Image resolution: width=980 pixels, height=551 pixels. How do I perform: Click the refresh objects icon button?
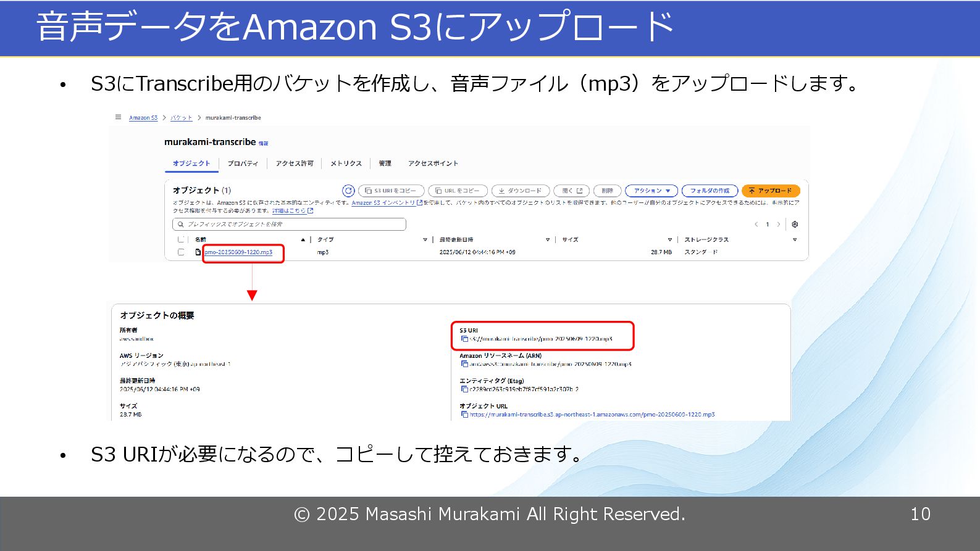[x=348, y=191]
